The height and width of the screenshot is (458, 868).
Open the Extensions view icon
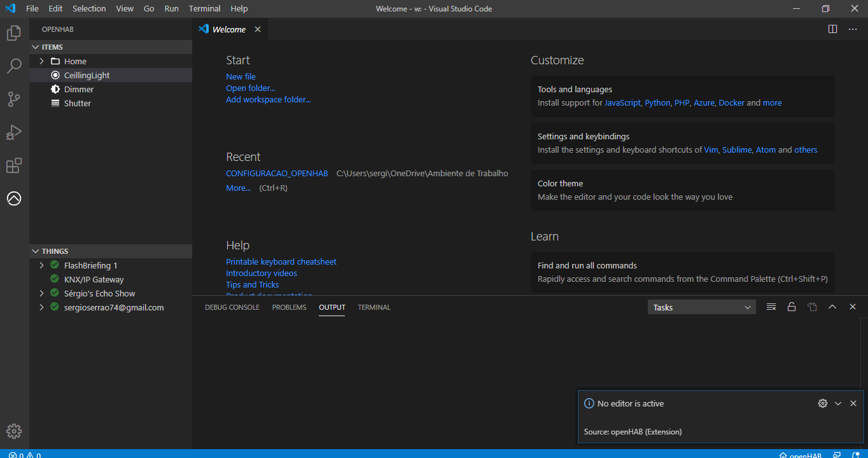pyautogui.click(x=14, y=166)
